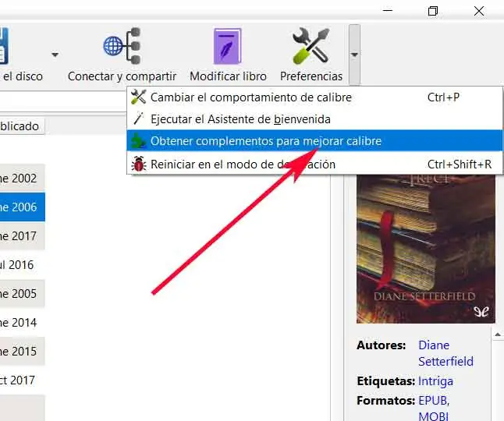
Task: Click the book cover thumbnail
Action: (x=425, y=249)
